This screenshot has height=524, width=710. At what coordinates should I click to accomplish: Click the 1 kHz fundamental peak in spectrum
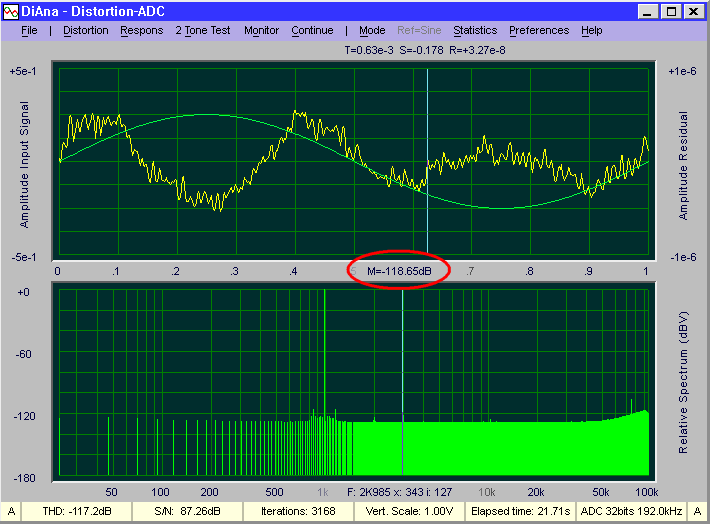325,353
